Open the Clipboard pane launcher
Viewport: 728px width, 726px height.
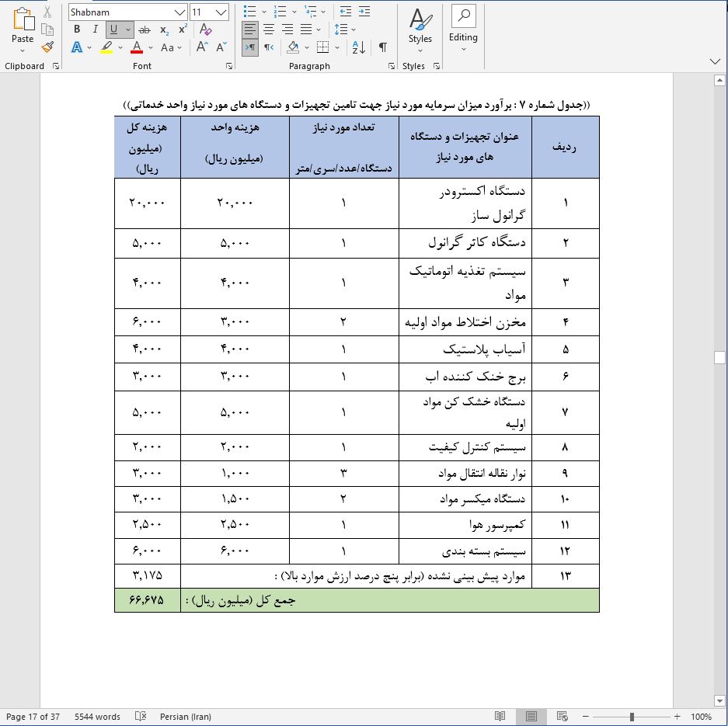coord(56,66)
